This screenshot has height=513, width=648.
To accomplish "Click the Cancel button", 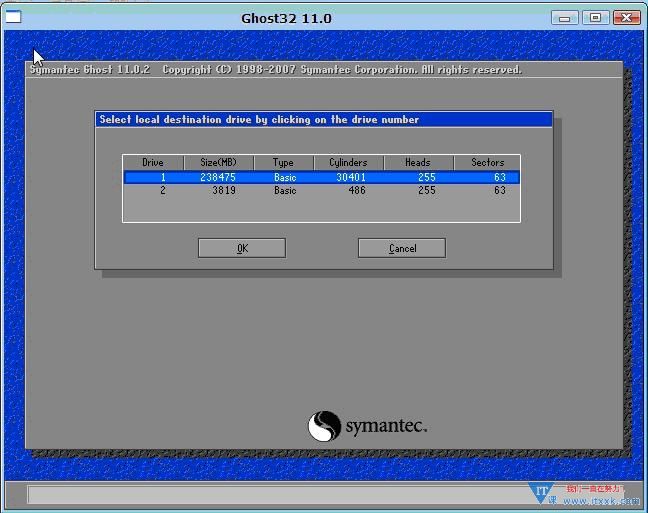I will click(x=402, y=248).
